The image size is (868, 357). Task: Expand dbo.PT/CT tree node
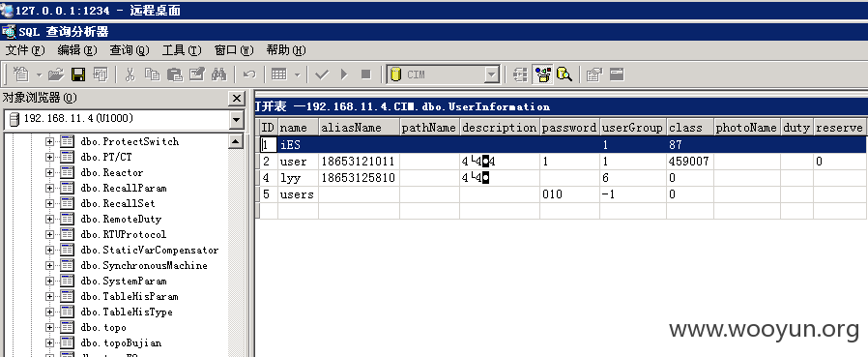pos(50,157)
